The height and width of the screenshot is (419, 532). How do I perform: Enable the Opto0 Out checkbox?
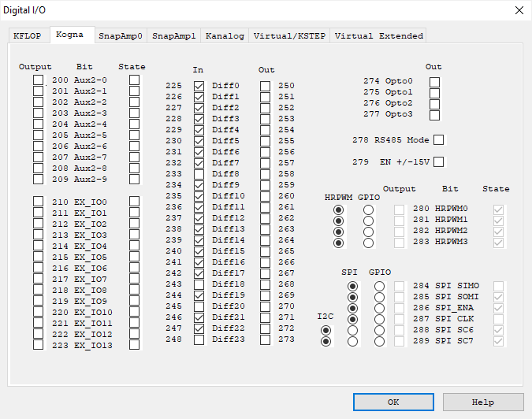(x=434, y=81)
